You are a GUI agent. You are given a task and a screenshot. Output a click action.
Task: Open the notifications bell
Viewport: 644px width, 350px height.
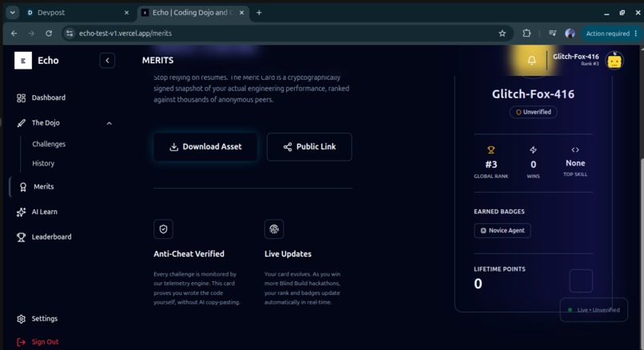click(531, 61)
